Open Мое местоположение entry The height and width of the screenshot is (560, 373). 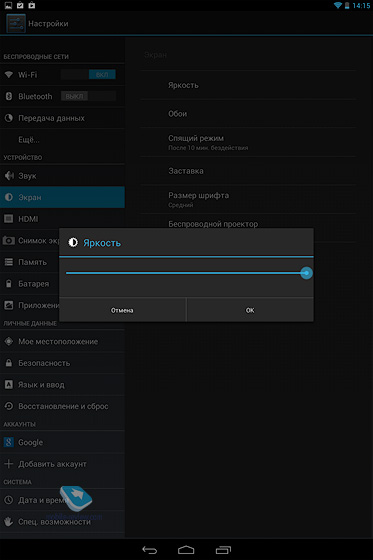[62, 341]
